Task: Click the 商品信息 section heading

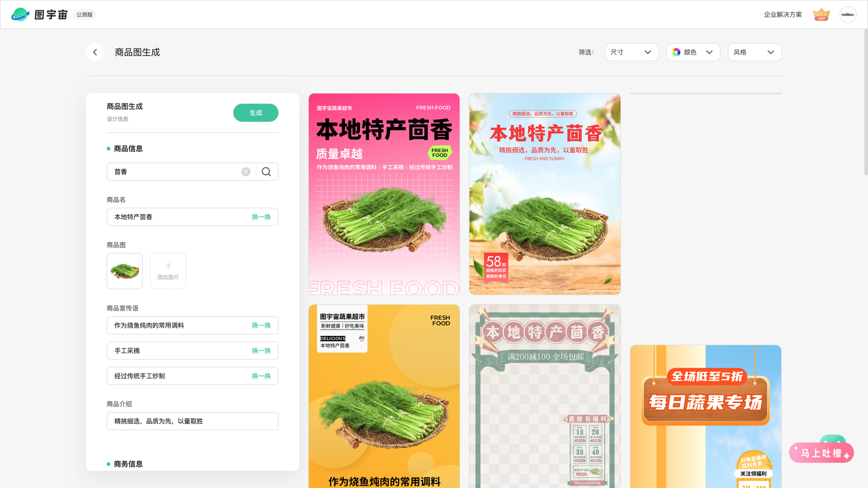Action: (128, 149)
